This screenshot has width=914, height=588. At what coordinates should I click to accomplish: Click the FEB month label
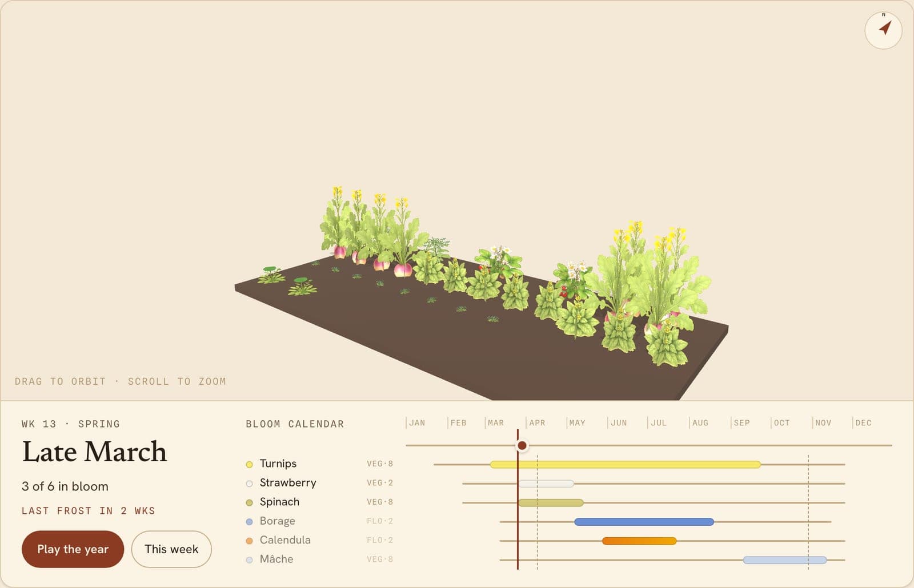point(458,423)
